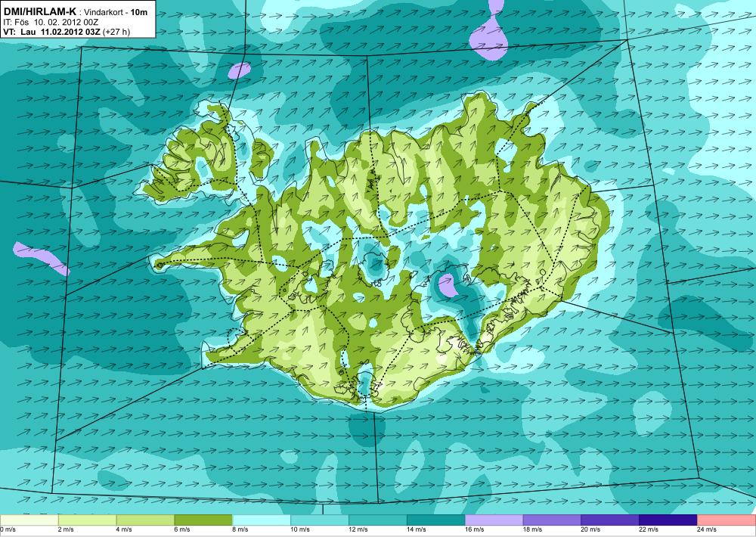
Task: Click the olive green 6–8 m/s legend swatch
Action: (x=203, y=520)
